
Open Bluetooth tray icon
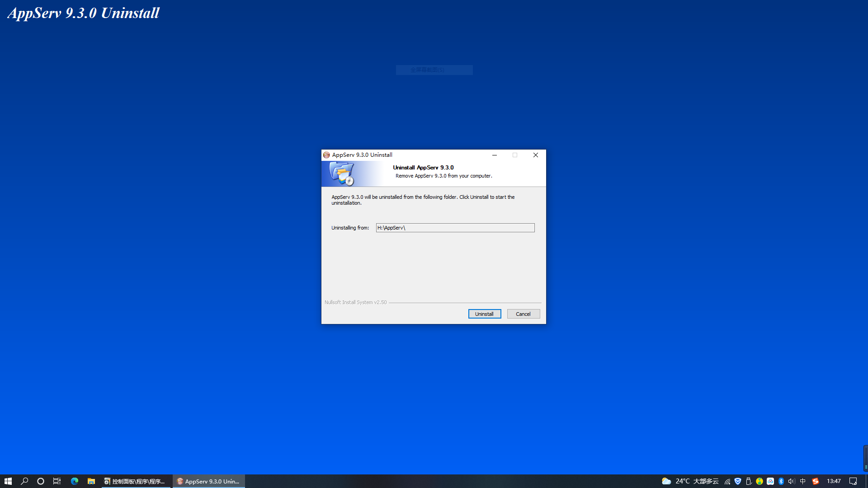(781, 481)
